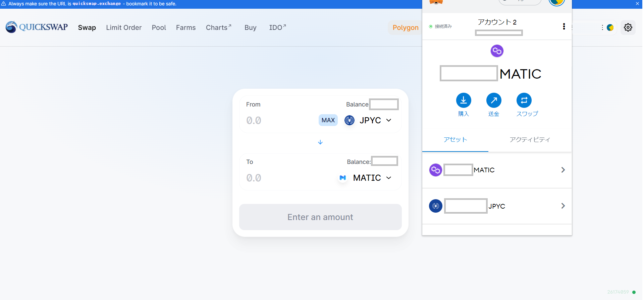Expand the MATIC asset row chevron
Screen dimensions: 644x300
click(x=563, y=170)
